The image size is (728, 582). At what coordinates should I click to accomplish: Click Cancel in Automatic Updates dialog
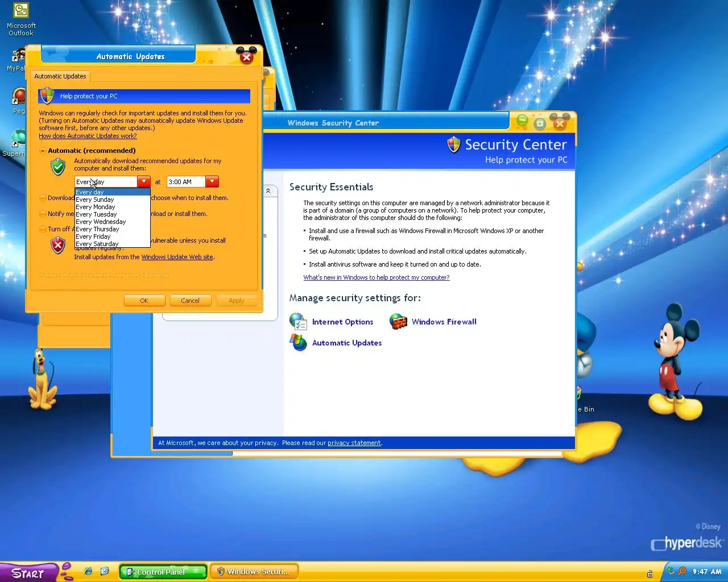point(190,301)
